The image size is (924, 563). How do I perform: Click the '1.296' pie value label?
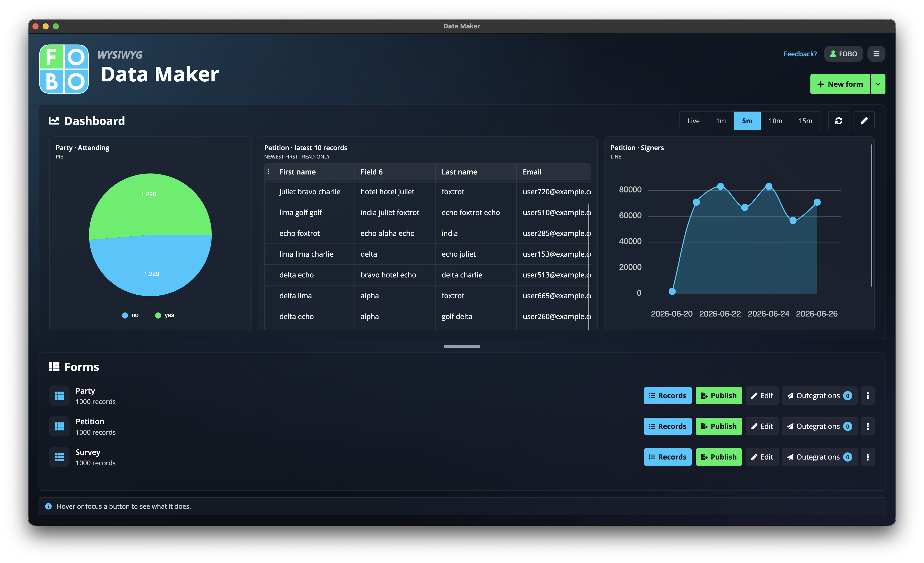(149, 194)
